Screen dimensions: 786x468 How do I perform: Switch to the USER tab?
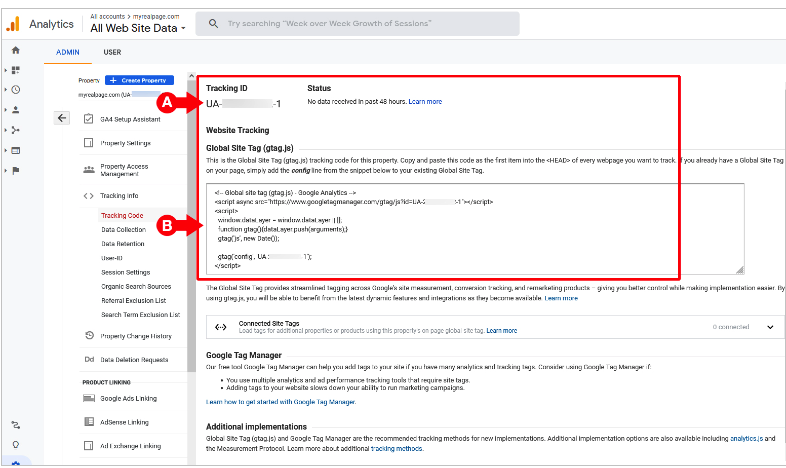tap(112, 52)
